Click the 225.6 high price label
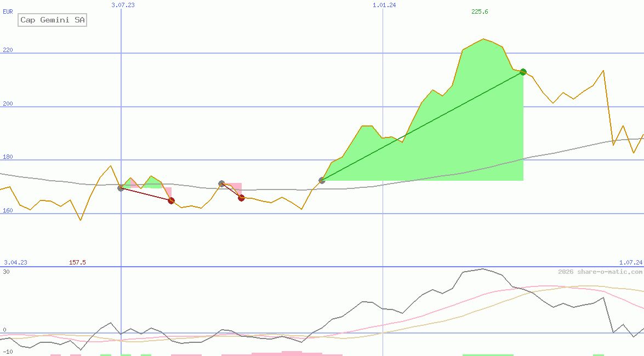This screenshot has width=644, height=356. 480,12
